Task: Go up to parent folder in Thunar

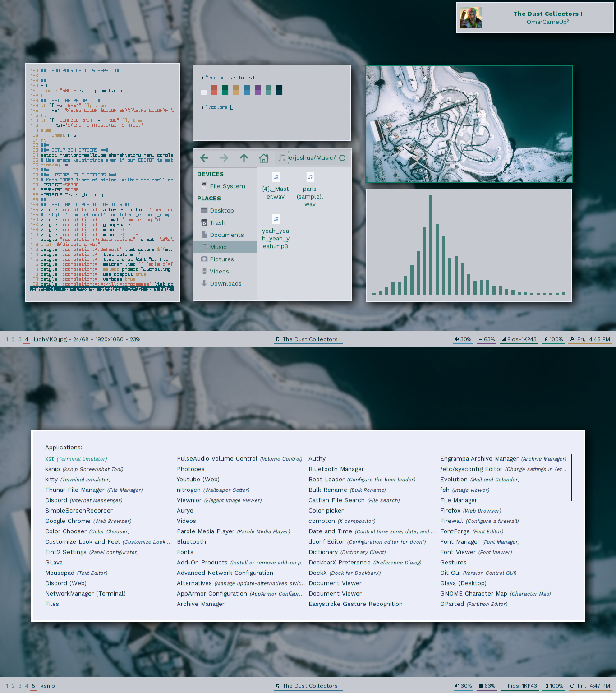Action: (x=244, y=158)
